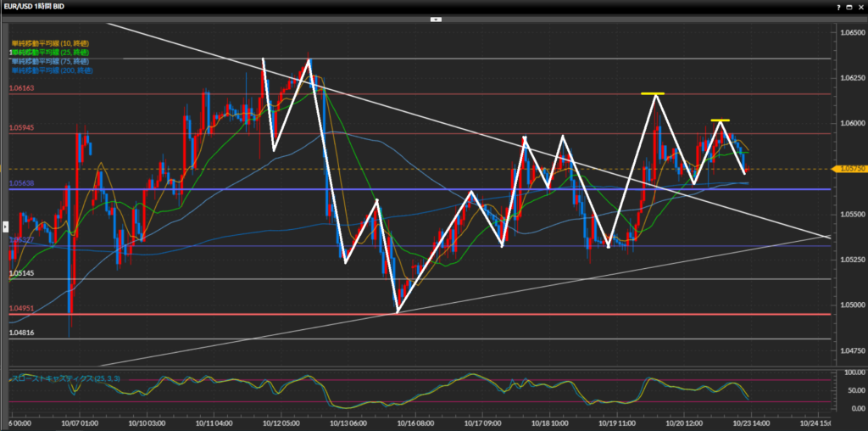Viewport: 868px width, 431px height.
Task: Select the 1.05145 horizontal line label
Action: (22, 274)
